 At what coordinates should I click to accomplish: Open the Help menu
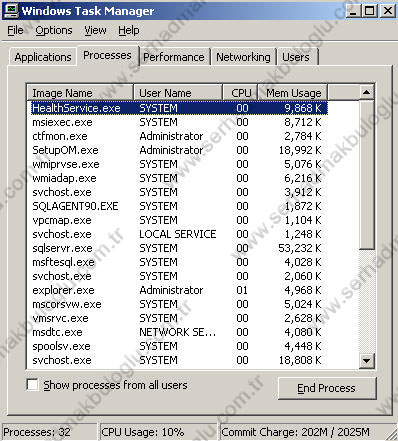[129, 30]
